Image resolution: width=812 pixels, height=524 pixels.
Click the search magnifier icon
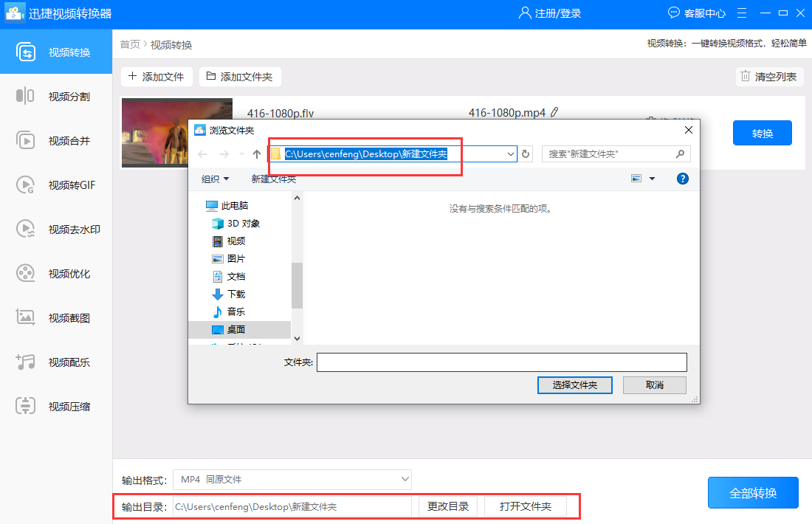tap(681, 154)
